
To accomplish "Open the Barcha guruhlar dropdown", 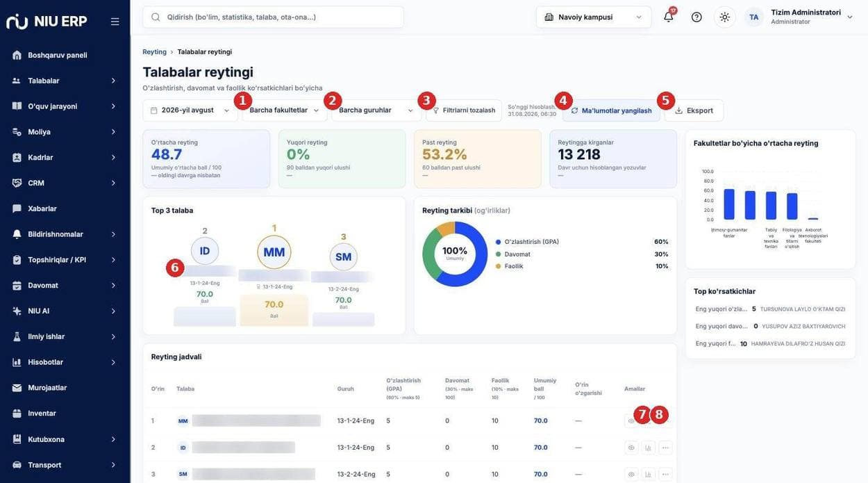I will (376, 110).
